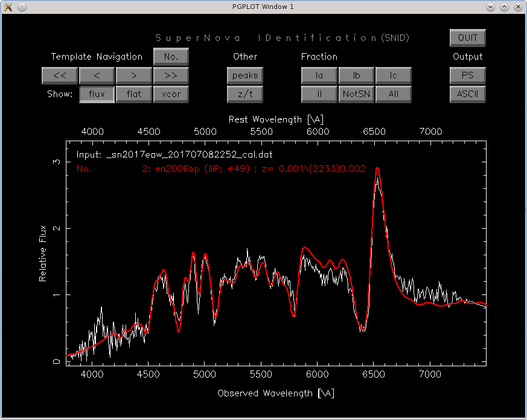Image resolution: width=527 pixels, height=420 pixels.
Task: Show the flux view
Action: 97,94
